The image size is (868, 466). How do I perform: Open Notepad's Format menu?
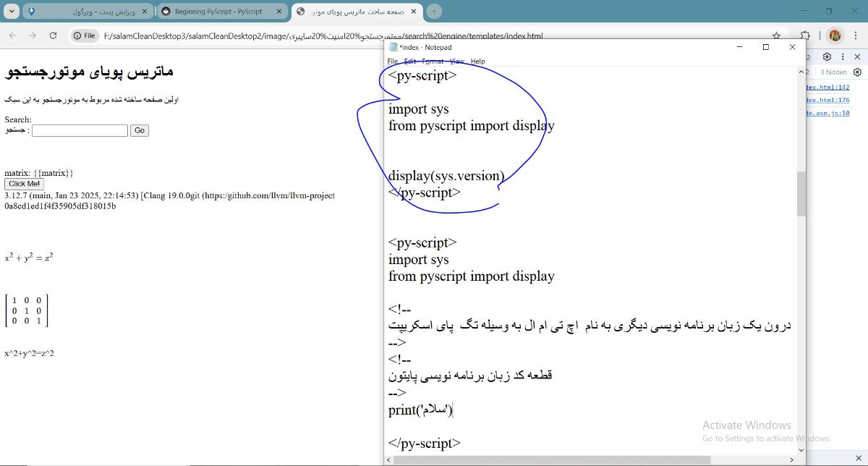[x=434, y=62]
